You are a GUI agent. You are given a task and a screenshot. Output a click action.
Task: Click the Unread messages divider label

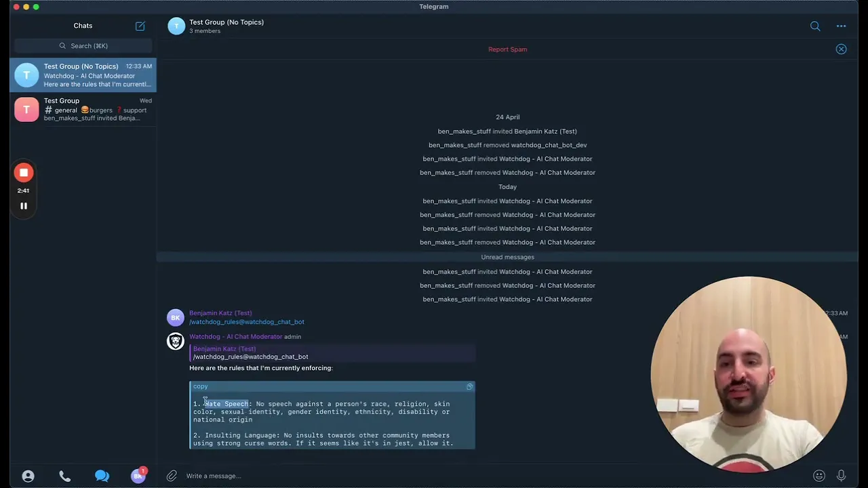pos(507,258)
